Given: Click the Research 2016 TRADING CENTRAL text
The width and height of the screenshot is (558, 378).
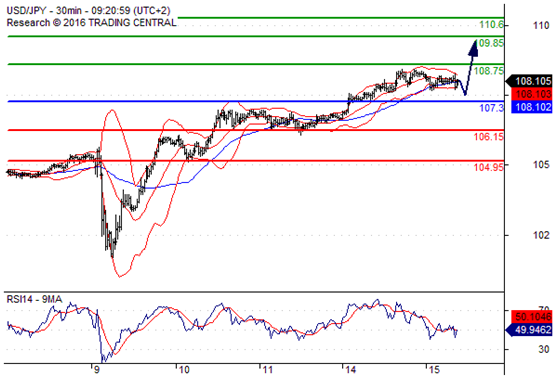Looking at the screenshot, I should coord(91,23).
